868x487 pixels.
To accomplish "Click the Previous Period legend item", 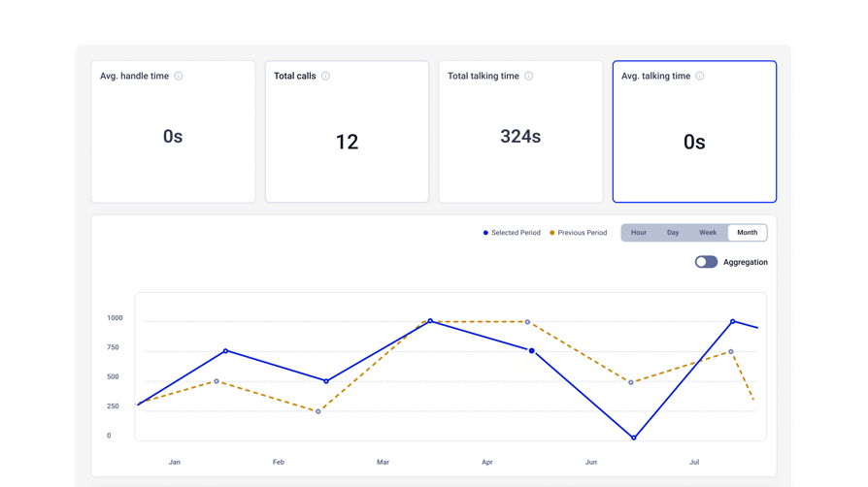I will [x=578, y=233].
